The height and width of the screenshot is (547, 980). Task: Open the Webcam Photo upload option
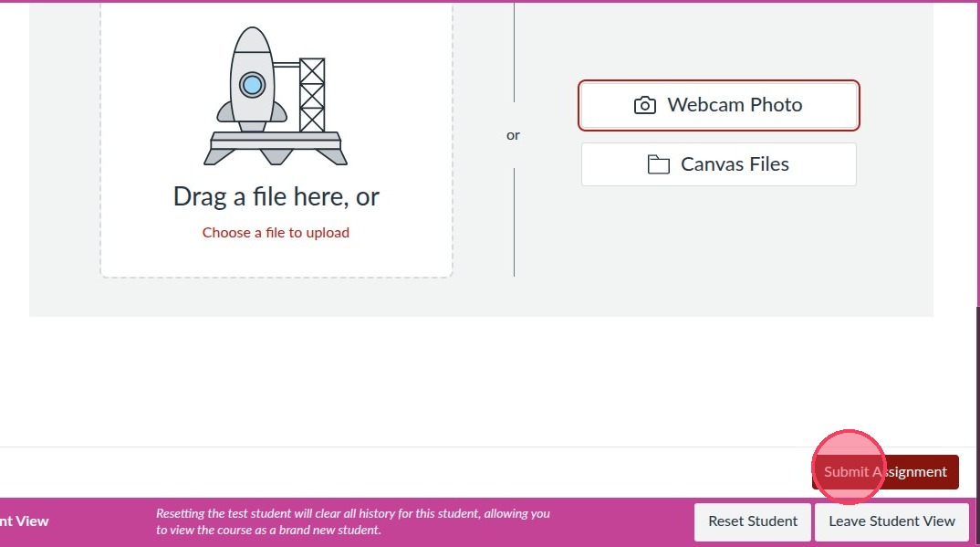[718, 105]
